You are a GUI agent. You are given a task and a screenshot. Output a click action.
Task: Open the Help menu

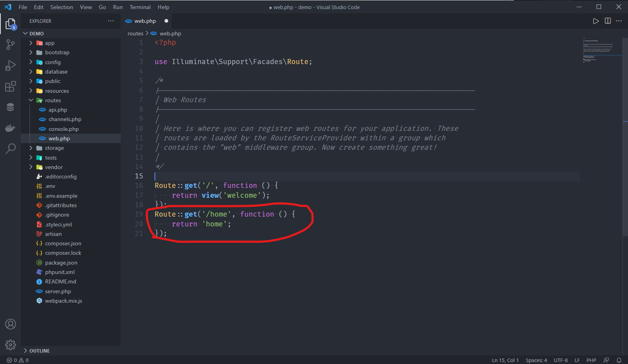163,7
